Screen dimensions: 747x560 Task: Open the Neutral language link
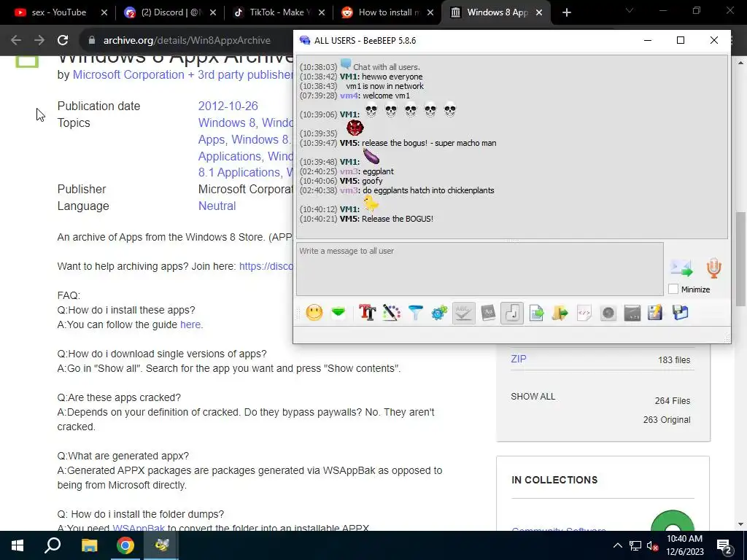click(217, 206)
